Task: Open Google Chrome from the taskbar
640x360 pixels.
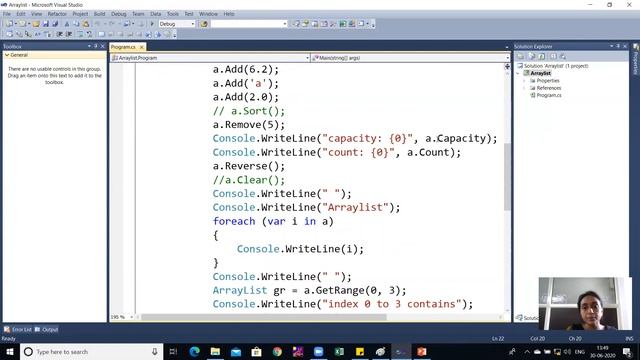Action: pos(277,351)
